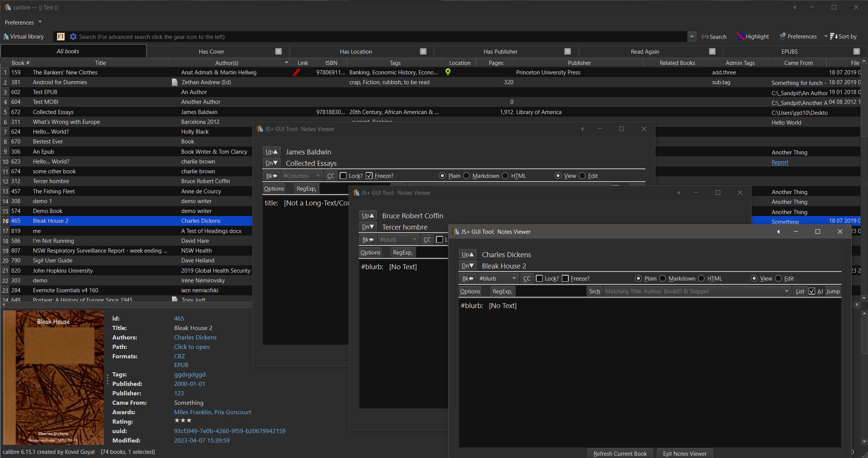Screen dimensions: 868x458
Task: Expand the main search history dropdown arrow
Action: click(x=692, y=37)
